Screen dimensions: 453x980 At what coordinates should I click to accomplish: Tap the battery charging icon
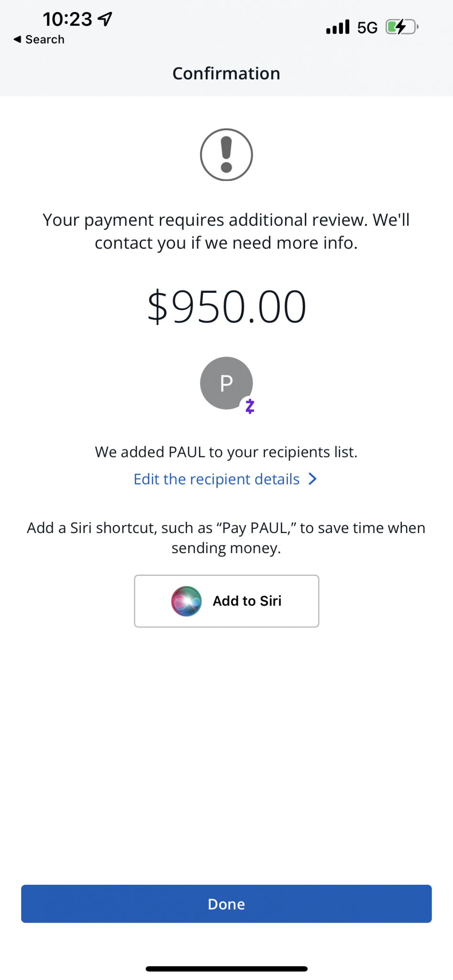click(x=402, y=27)
